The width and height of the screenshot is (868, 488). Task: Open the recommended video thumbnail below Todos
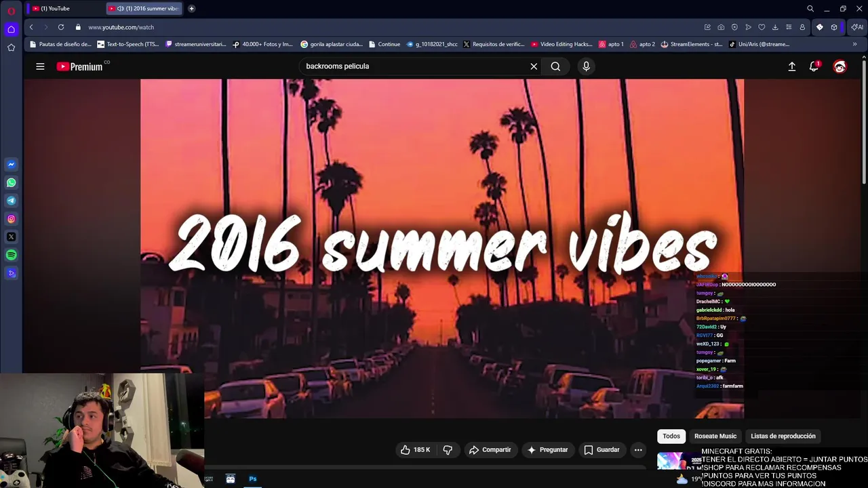(678, 460)
